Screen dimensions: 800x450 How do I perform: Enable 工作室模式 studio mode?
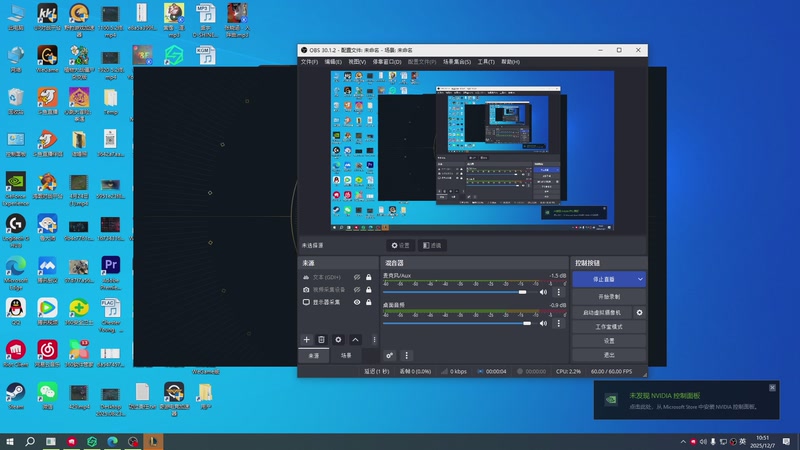[x=609, y=327]
